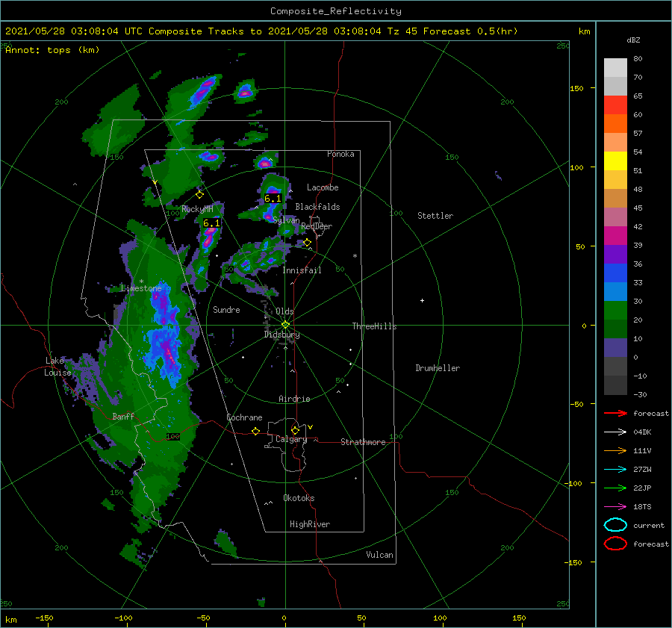672x628 pixels.
Task: Click the yellow diamond marker inside Calgary
Action: [295, 430]
